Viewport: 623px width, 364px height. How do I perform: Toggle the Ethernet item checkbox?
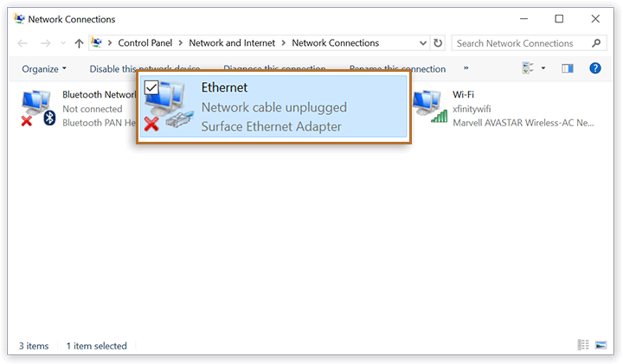click(151, 87)
